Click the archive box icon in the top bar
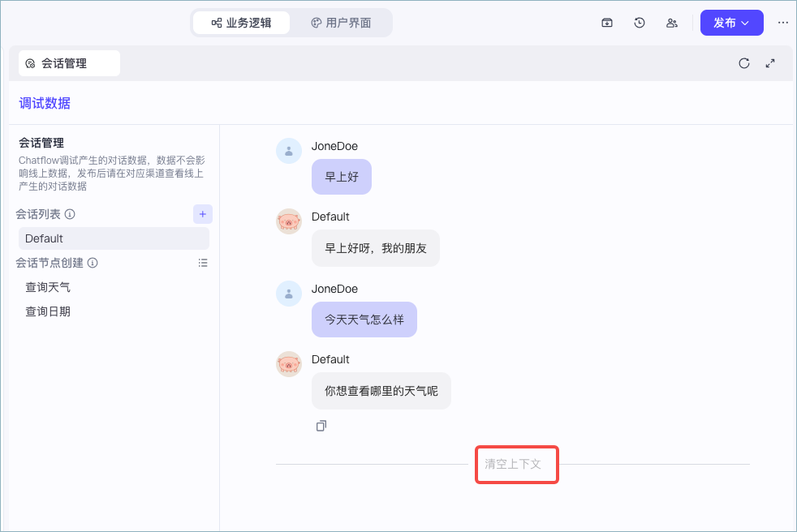Image resolution: width=797 pixels, height=532 pixels. (x=607, y=23)
